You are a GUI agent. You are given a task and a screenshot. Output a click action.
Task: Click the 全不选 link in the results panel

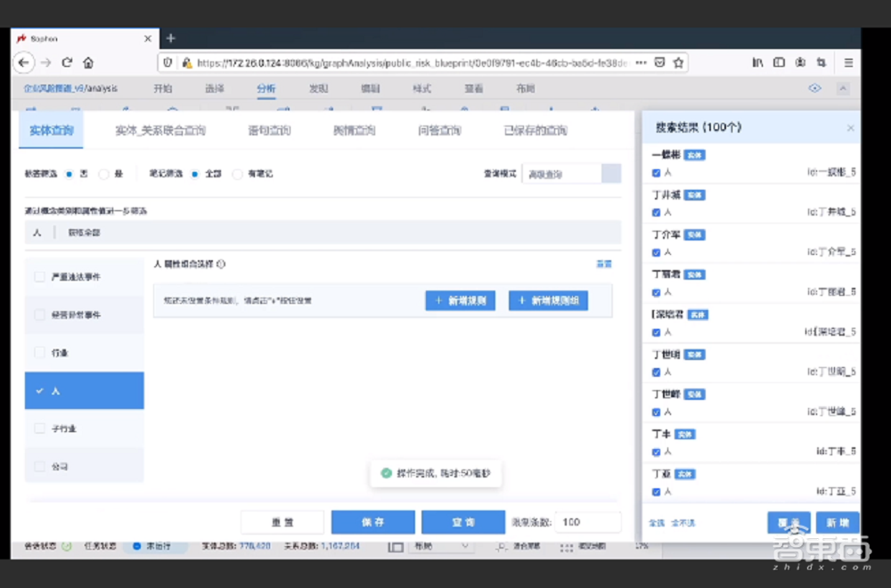[x=684, y=523]
